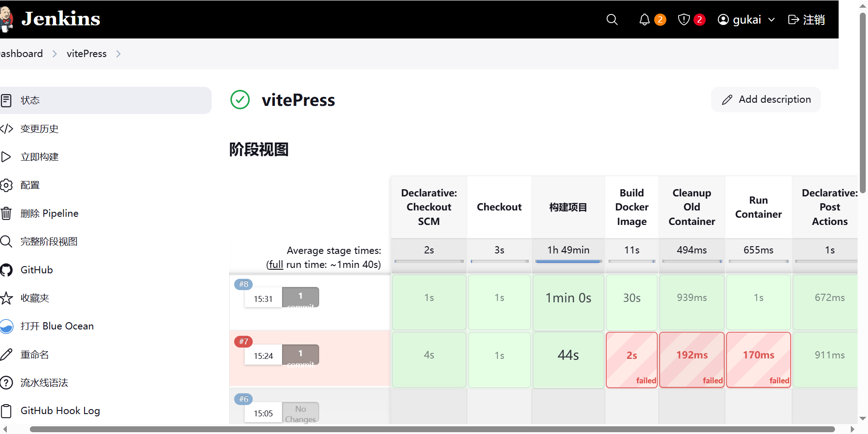
Task: Open 变更历史 from the sidebar
Action: coord(39,129)
